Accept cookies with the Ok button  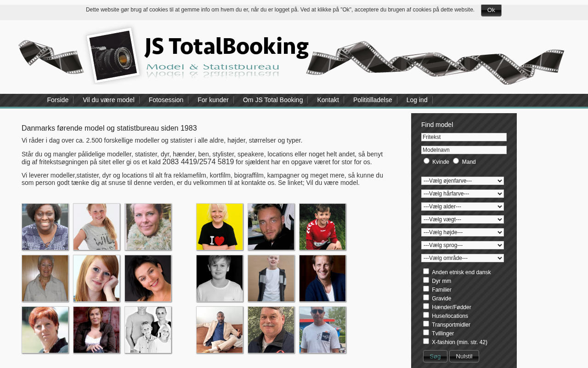[x=491, y=10]
